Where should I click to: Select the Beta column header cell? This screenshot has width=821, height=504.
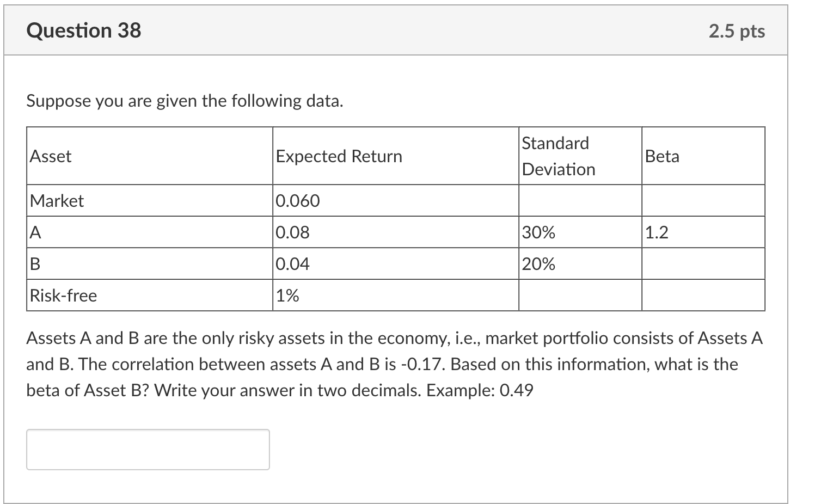tap(703, 156)
